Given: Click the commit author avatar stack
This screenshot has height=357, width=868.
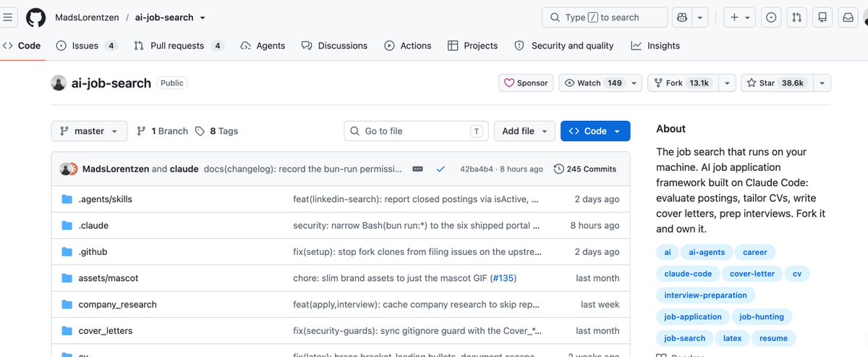Looking at the screenshot, I should point(69,169).
